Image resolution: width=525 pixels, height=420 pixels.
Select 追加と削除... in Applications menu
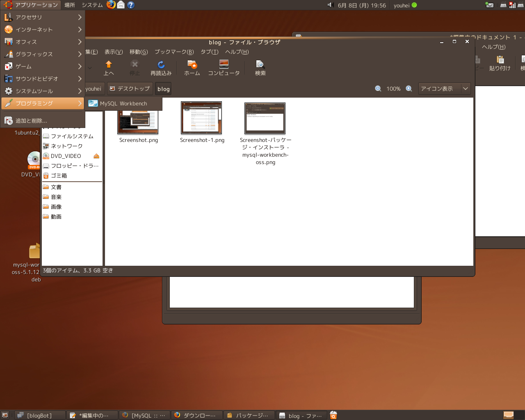(x=31, y=121)
